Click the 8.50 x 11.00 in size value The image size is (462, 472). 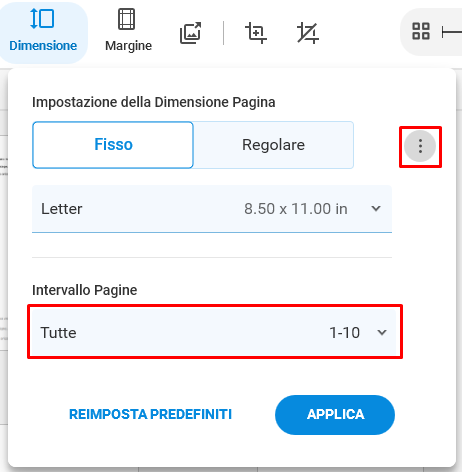point(296,209)
